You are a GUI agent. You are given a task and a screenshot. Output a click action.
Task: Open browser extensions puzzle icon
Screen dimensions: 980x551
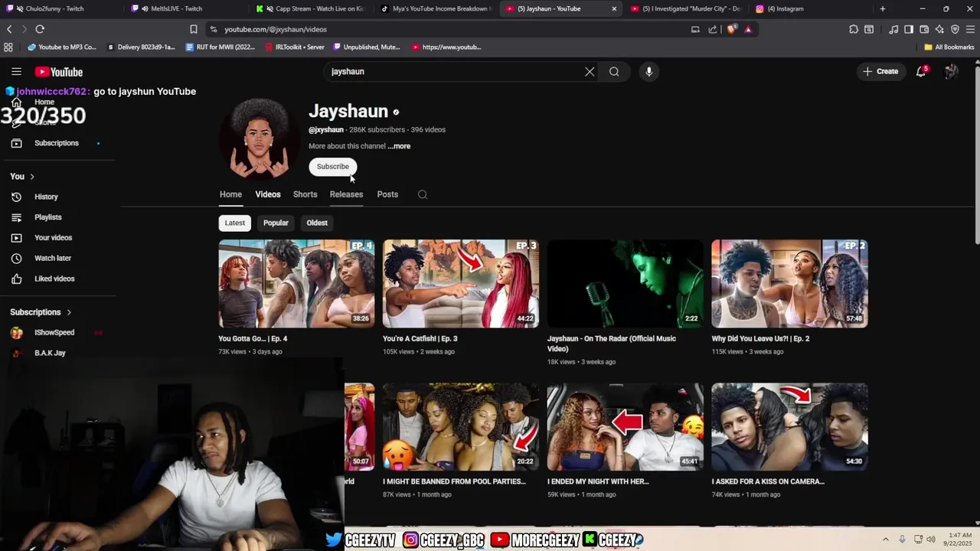click(x=854, y=29)
